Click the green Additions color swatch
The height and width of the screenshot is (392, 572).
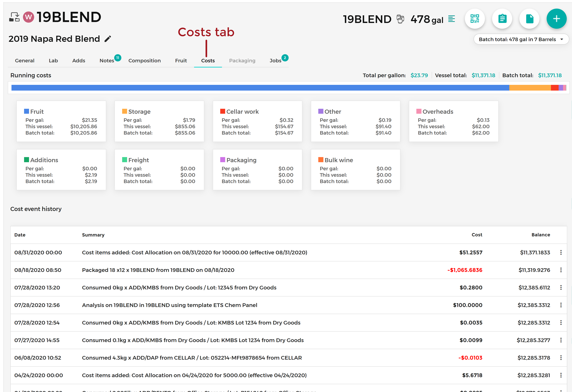pos(27,160)
